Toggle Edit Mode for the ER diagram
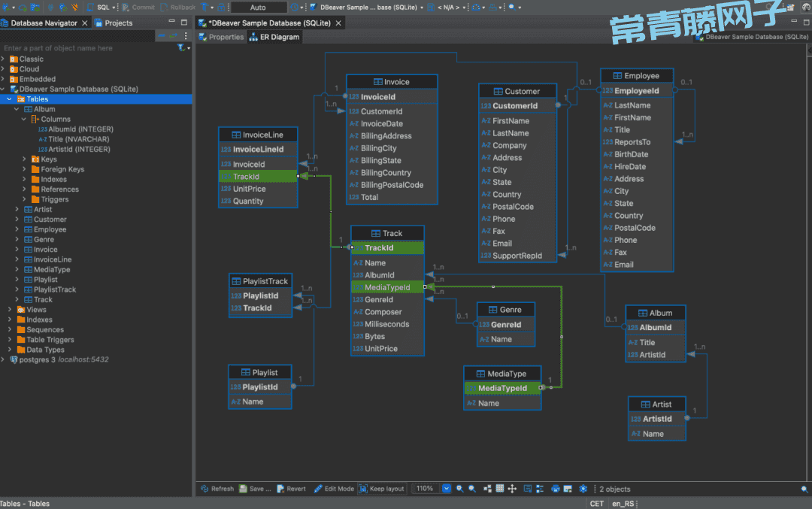 coord(334,489)
